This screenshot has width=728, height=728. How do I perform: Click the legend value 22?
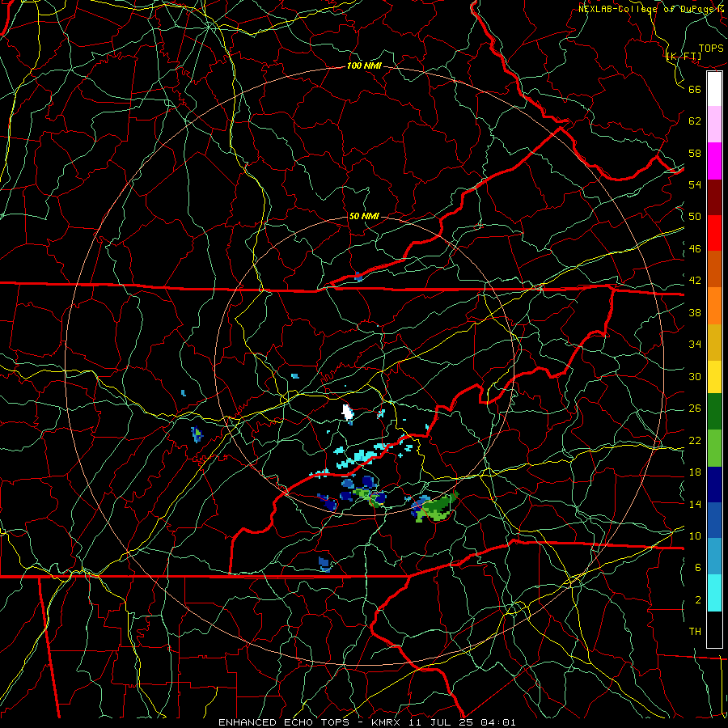695,440
